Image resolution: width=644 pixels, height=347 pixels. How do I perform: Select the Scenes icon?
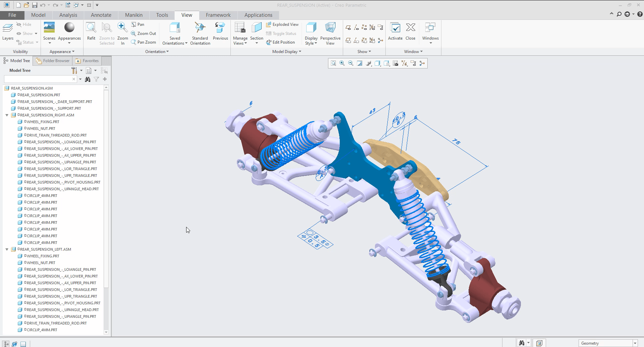(x=49, y=32)
